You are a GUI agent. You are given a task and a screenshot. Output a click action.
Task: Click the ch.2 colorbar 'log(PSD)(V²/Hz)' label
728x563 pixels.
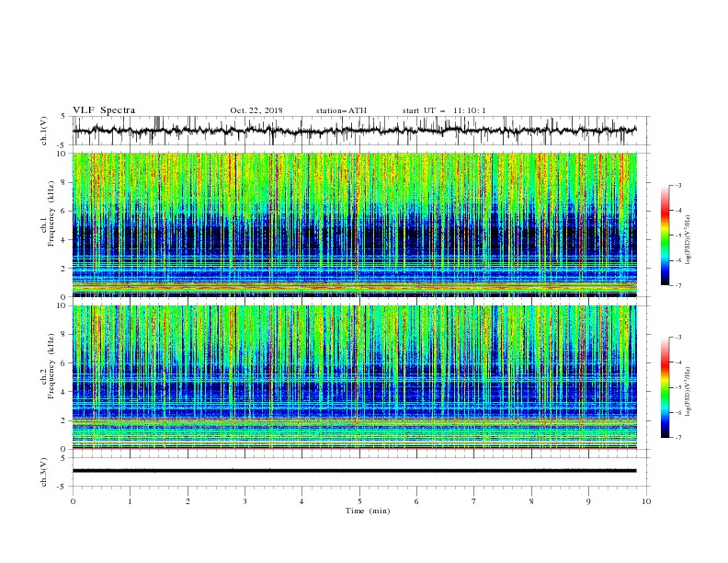pos(689,391)
